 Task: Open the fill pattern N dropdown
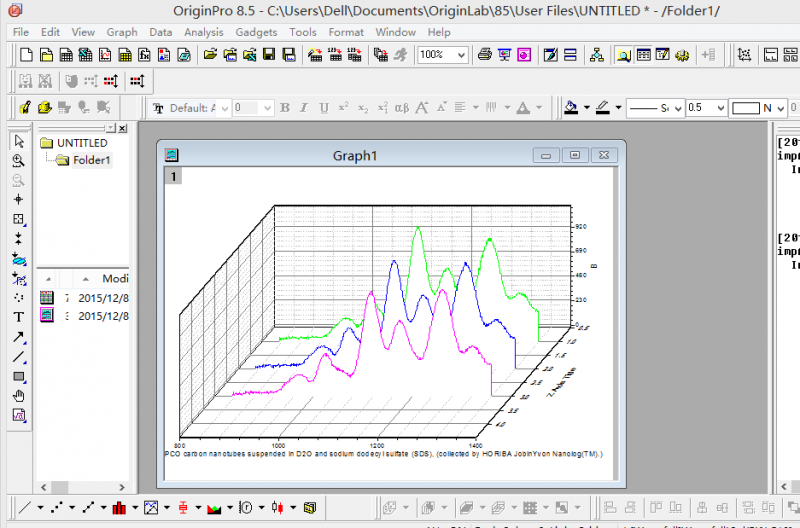click(780, 108)
